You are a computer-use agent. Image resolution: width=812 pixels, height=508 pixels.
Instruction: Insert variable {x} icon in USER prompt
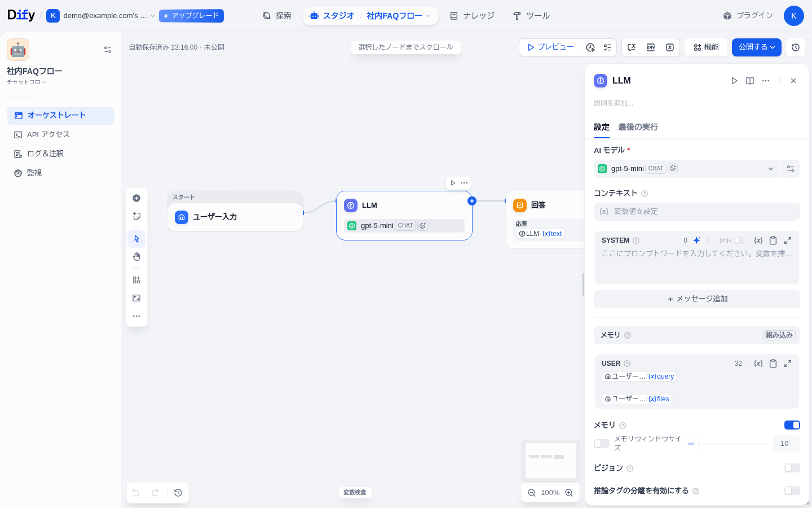[x=758, y=364]
